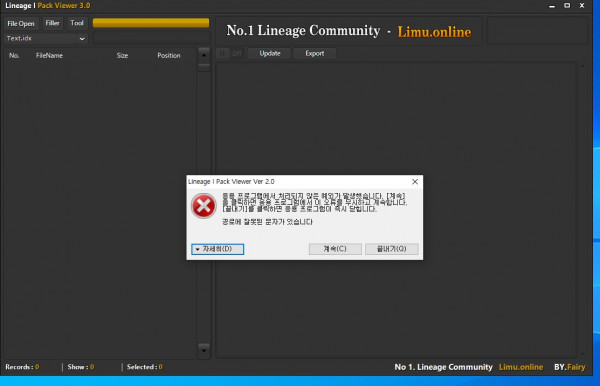
Task: Open the Filter menu
Action: (x=52, y=23)
